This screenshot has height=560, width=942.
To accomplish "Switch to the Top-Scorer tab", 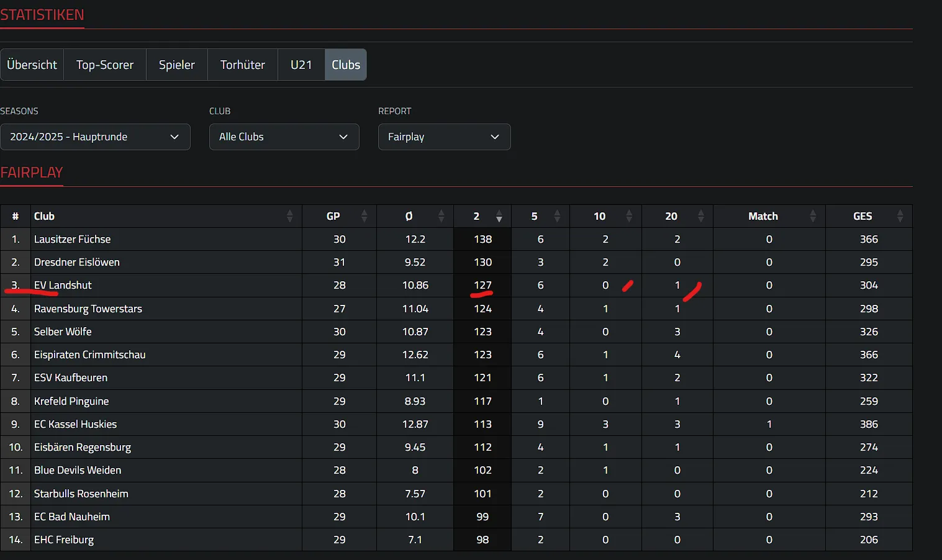I will click(105, 65).
